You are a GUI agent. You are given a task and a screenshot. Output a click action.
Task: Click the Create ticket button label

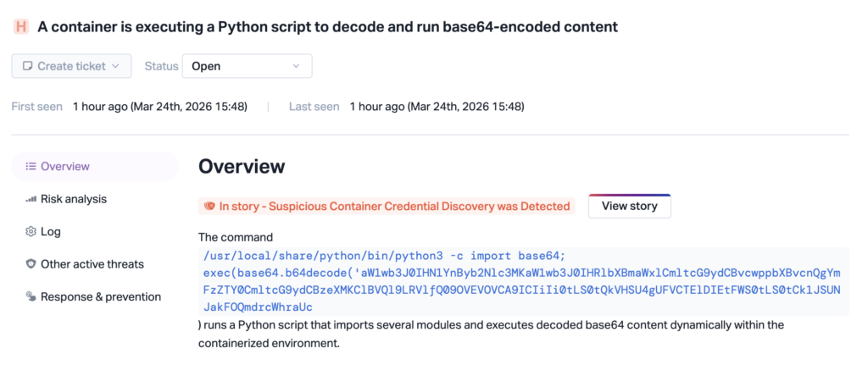[x=71, y=66]
